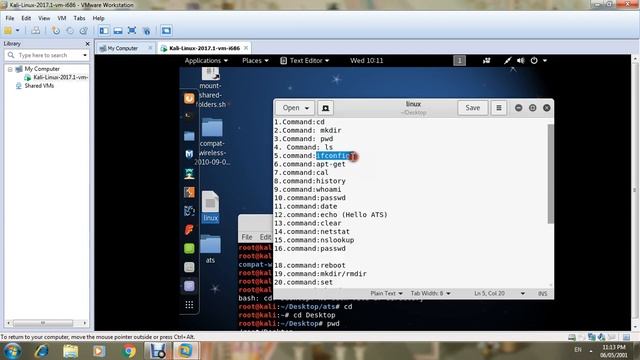Take a VM snapshot using toolbar icon
The height and width of the screenshot is (360, 640).
coord(56,31)
